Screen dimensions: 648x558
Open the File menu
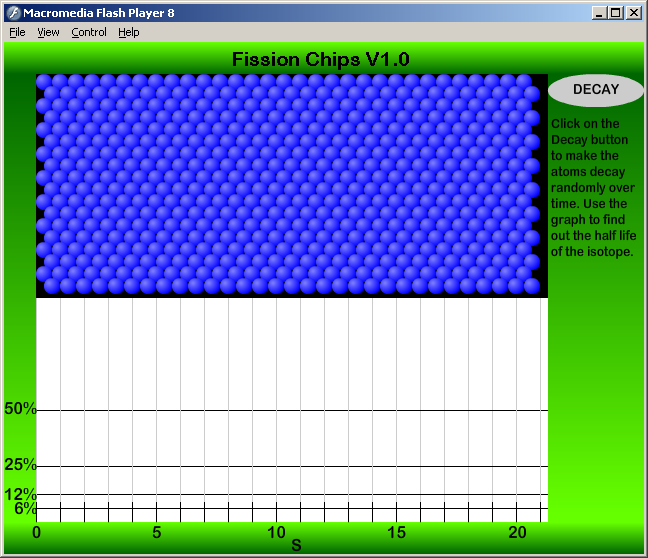coord(17,32)
